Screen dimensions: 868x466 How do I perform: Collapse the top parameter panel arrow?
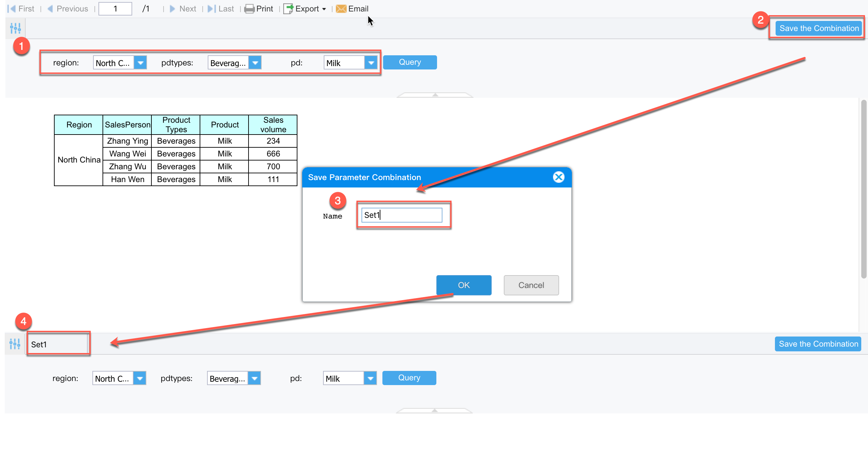point(435,95)
